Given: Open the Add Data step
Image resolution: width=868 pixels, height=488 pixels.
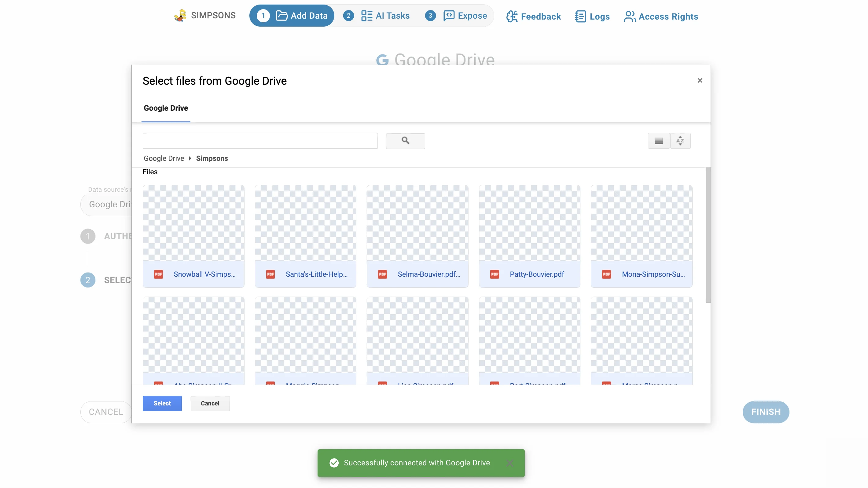Looking at the screenshot, I should coord(292,16).
